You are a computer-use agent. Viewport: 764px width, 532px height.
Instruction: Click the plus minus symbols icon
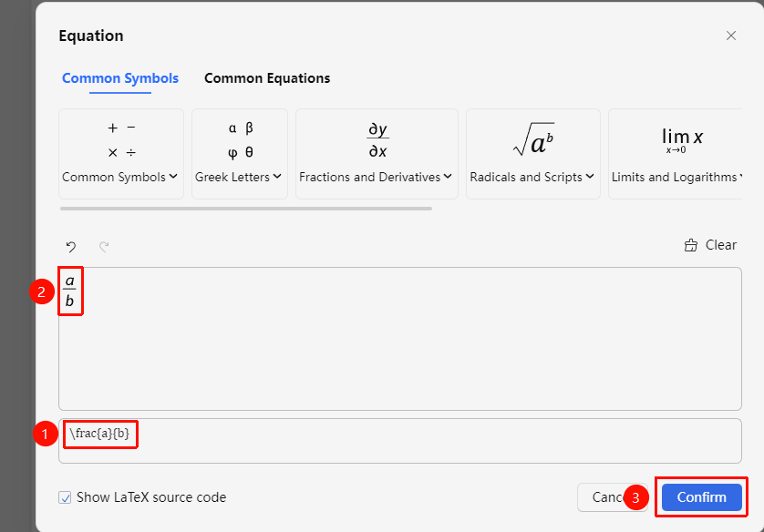pyautogui.click(x=121, y=140)
